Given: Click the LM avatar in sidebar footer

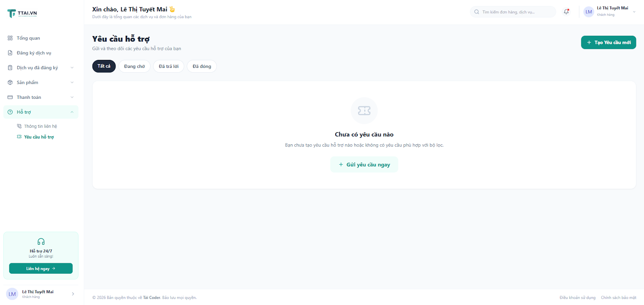Looking at the screenshot, I should point(12,294).
